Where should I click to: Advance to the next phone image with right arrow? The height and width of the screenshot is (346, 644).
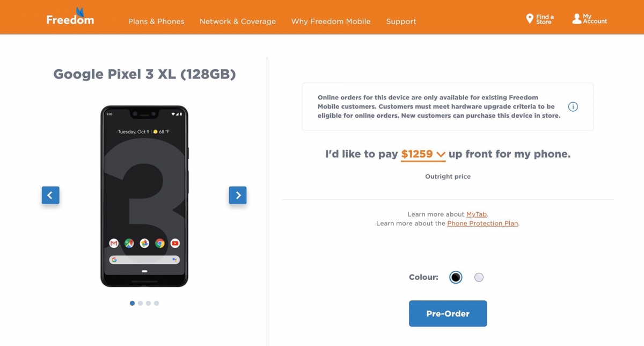238,195
